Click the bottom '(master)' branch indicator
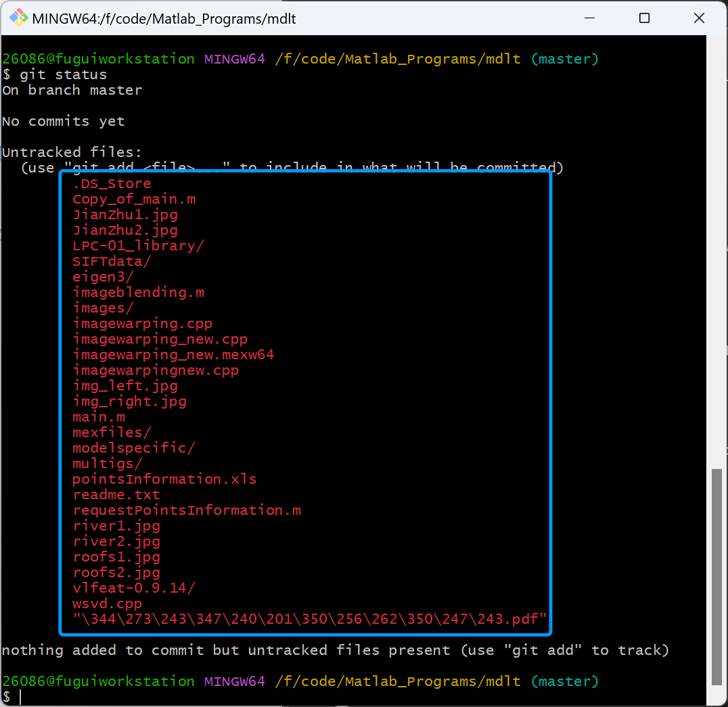Viewport: 728px width, 707px height. coord(564,681)
